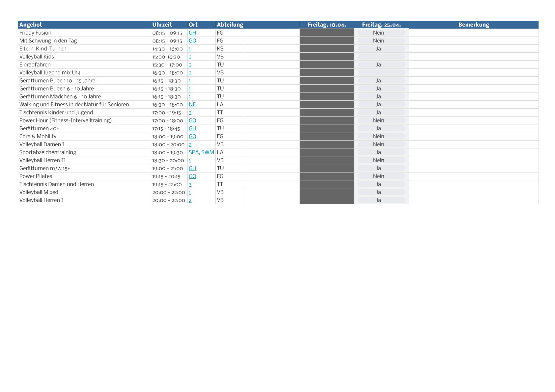The image size is (555, 392).
Task: Open the GH link for Gerätturnen 40+
Action: pyautogui.click(x=192, y=128)
